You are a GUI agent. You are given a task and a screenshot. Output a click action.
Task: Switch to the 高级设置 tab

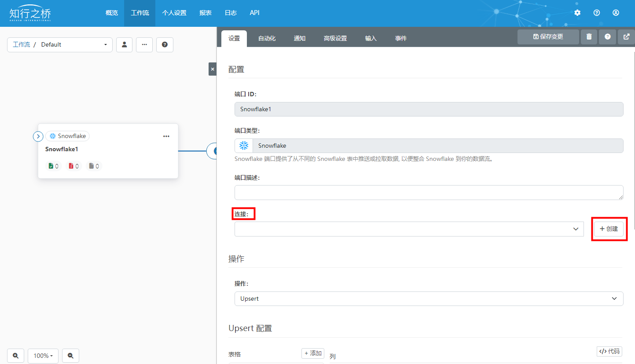(335, 39)
